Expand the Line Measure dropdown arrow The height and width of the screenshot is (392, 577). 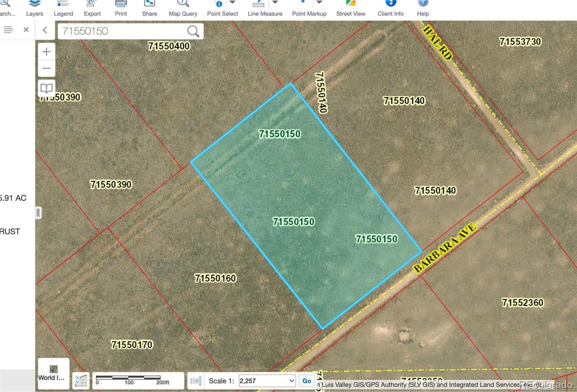275,3
